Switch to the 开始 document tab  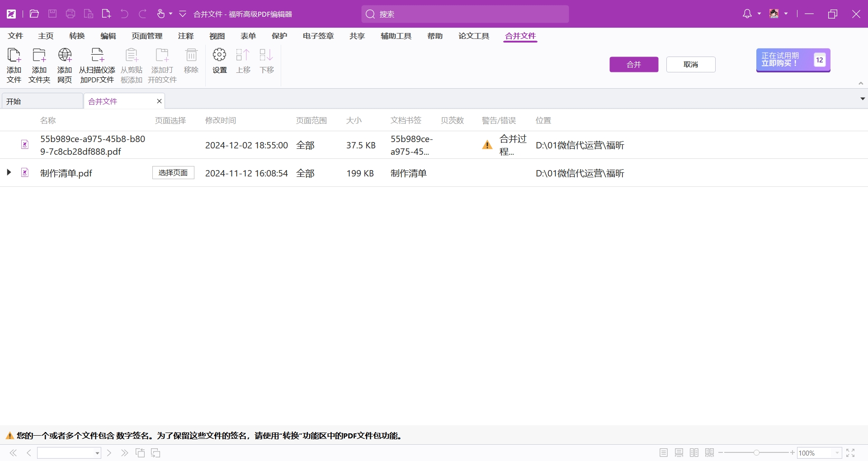42,101
